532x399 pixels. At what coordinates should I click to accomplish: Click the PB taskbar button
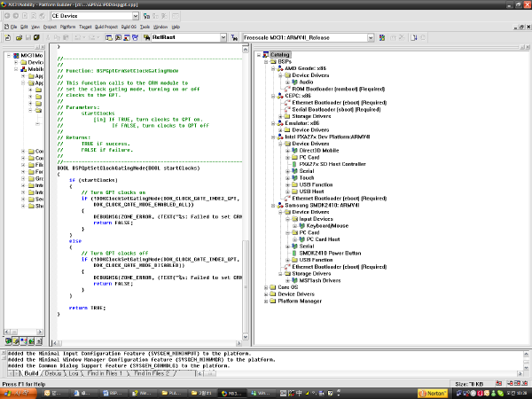point(231,393)
